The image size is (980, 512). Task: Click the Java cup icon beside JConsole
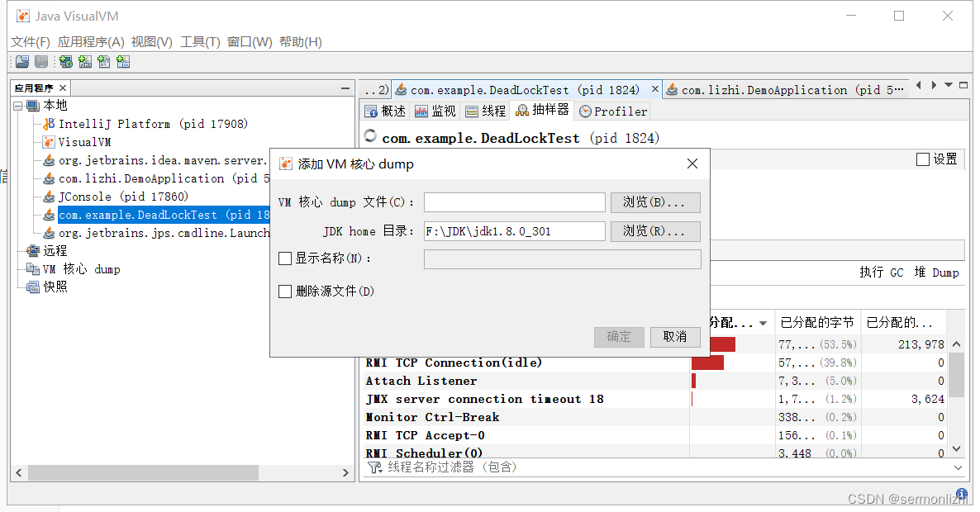pos(49,197)
